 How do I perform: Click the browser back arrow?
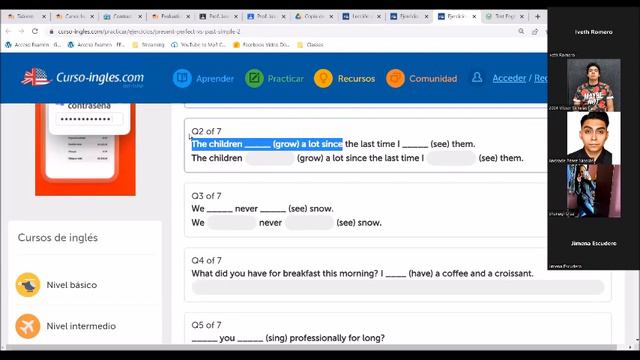tap(9, 31)
